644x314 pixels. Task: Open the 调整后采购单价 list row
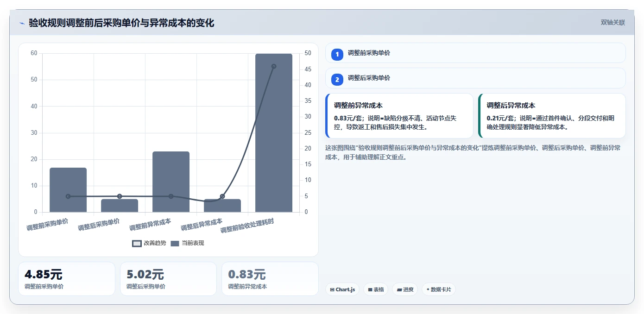[x=475, y=78]
